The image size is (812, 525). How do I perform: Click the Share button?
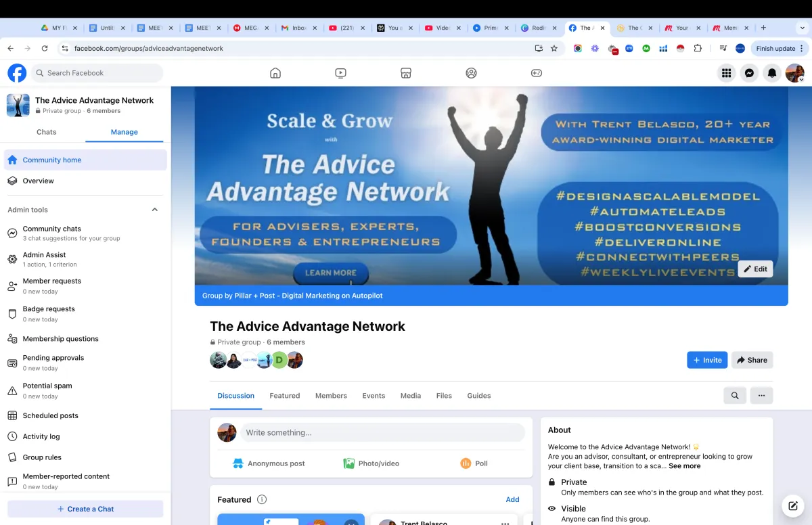click(752, 360)
